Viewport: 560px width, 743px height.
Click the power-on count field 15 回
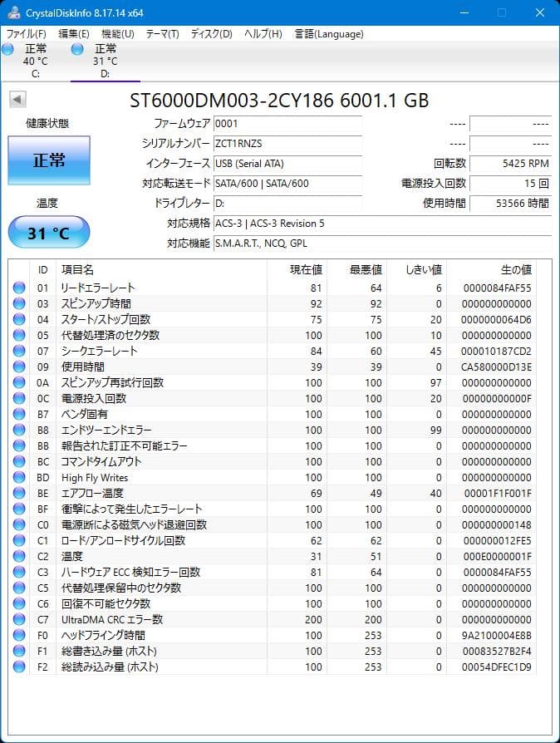(x=510, y=184)
